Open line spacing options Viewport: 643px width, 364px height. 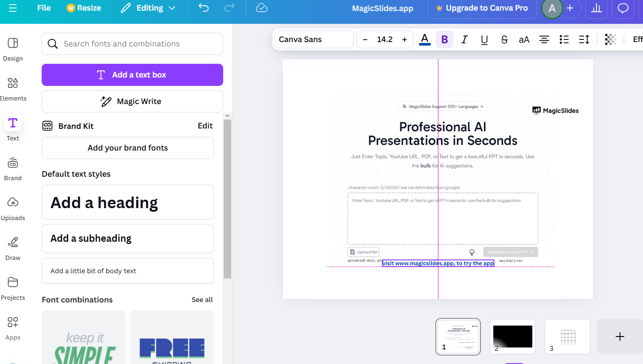[584, 39]
